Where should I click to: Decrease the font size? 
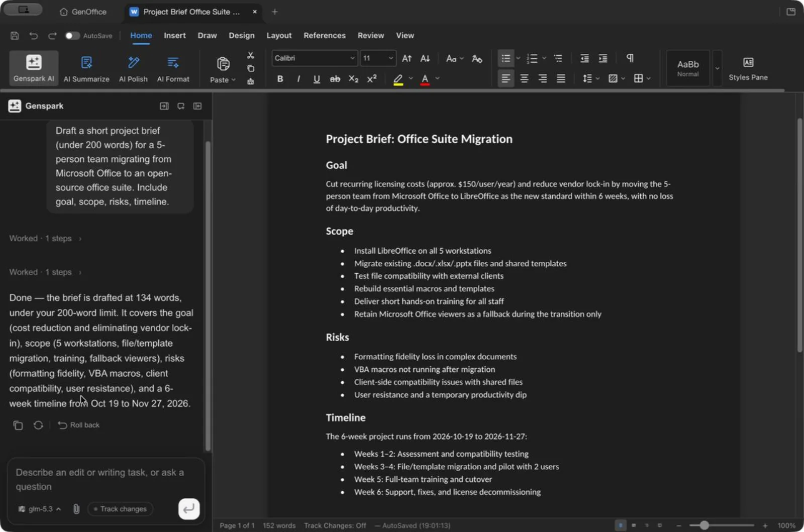tap(425, 59)
